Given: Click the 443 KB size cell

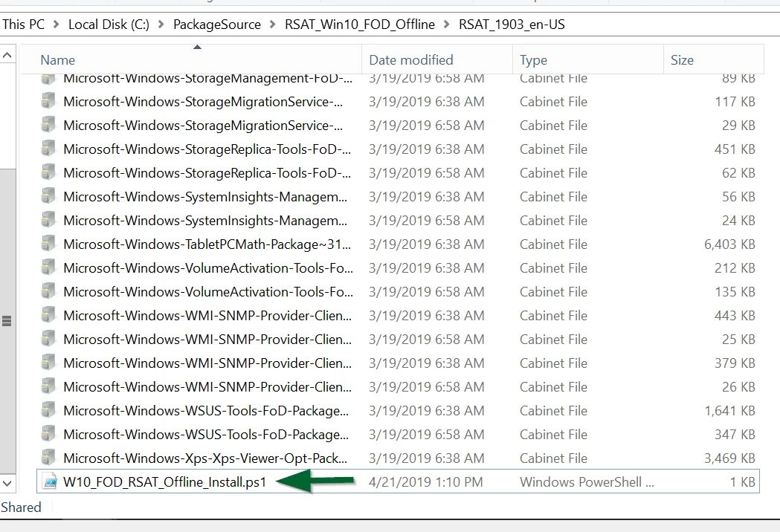Looking at the screenshot, I should pos(735,316).
